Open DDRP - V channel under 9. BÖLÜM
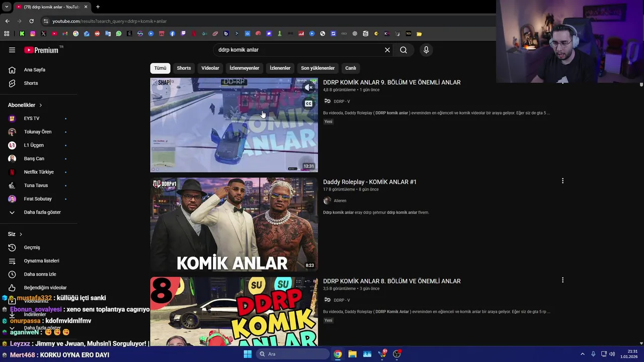Screen dimensions: 644x362 pos(342,102)
